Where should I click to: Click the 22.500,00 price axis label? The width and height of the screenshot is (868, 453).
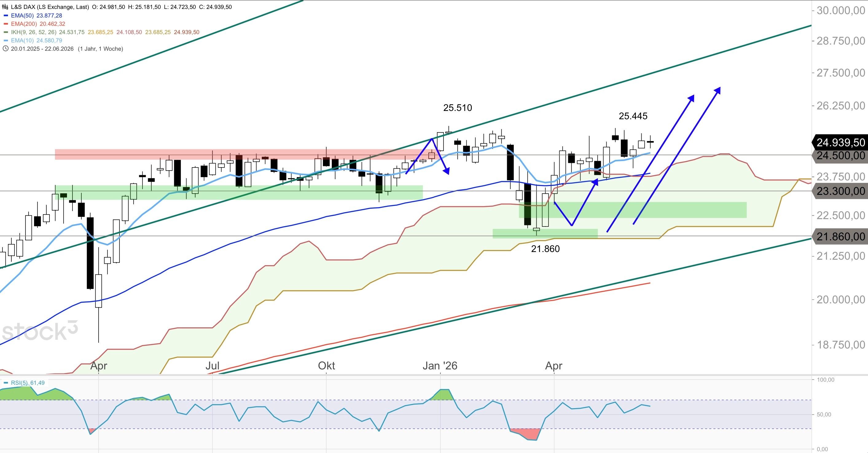pyautogui.click(x=840, y=215)
